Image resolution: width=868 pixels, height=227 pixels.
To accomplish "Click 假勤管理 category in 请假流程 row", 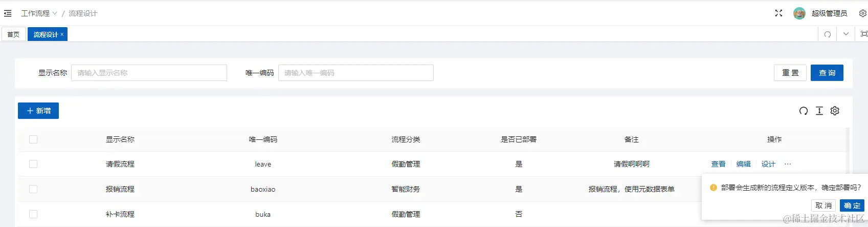I will pyautogui.click(x=406, y=164).
